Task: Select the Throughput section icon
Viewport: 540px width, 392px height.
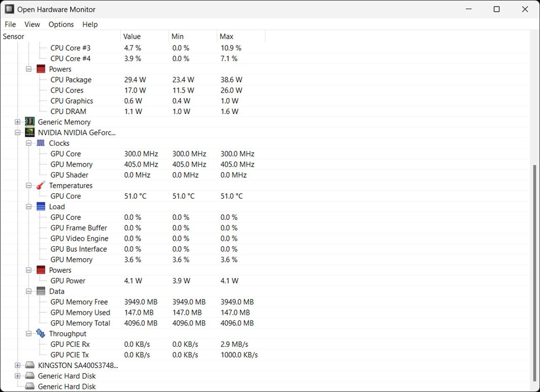Action: (40, 333)
